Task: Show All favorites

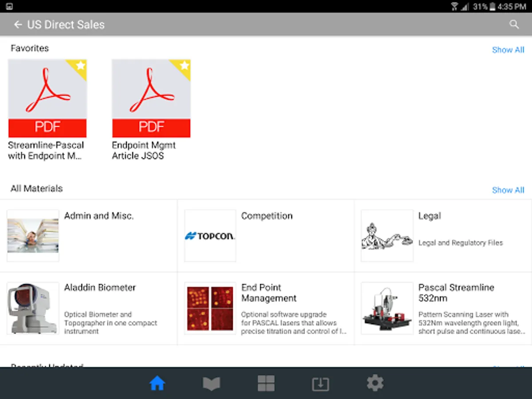Action: 508,50
